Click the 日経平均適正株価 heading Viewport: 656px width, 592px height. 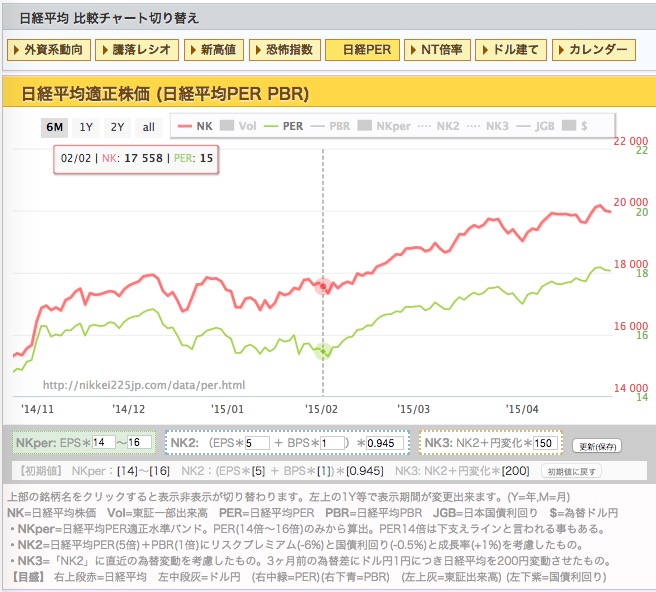(165, 94)
